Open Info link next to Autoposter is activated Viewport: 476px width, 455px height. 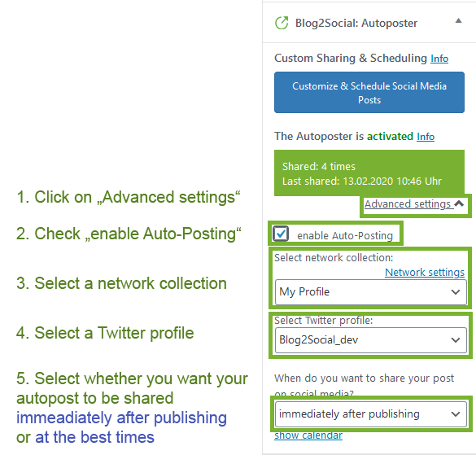[x=426, y=137]
